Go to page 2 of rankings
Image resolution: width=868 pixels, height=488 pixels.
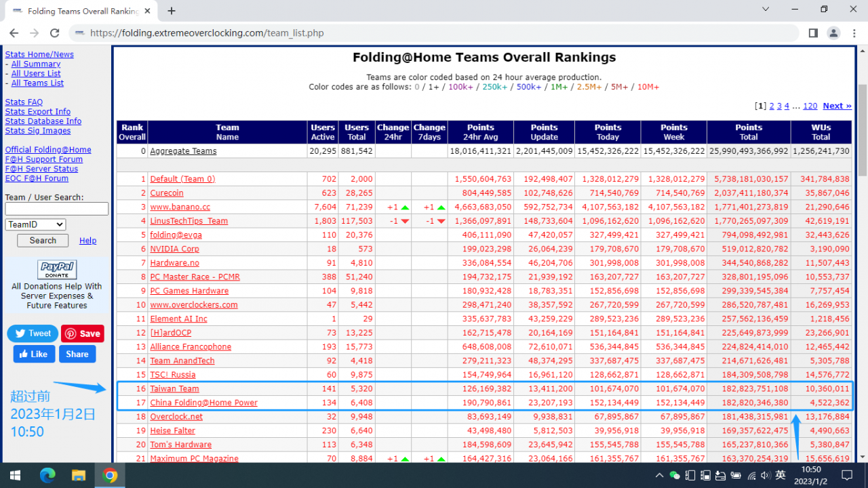tap(772, 106)
